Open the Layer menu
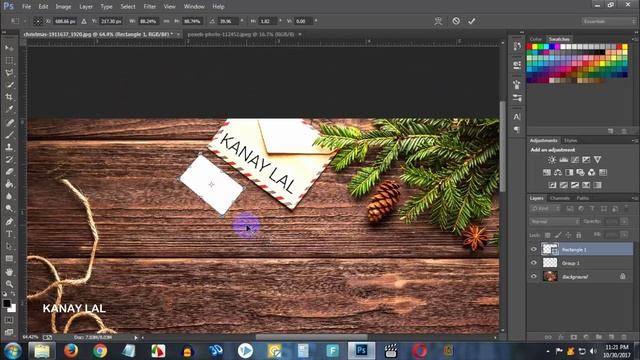The height and width of the screenshot is (360, 640). (86, 7)
